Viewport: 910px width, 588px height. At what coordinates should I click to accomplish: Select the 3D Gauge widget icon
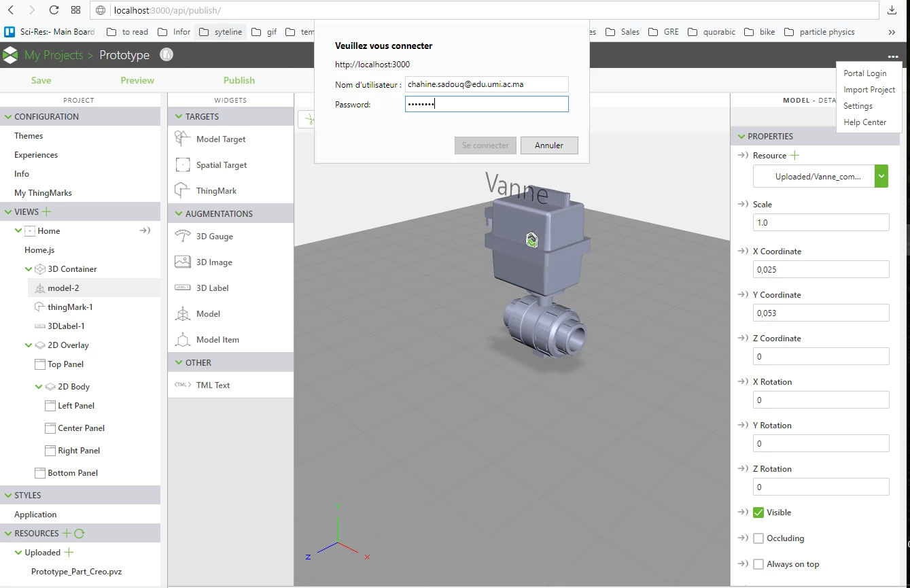point(182,236)
